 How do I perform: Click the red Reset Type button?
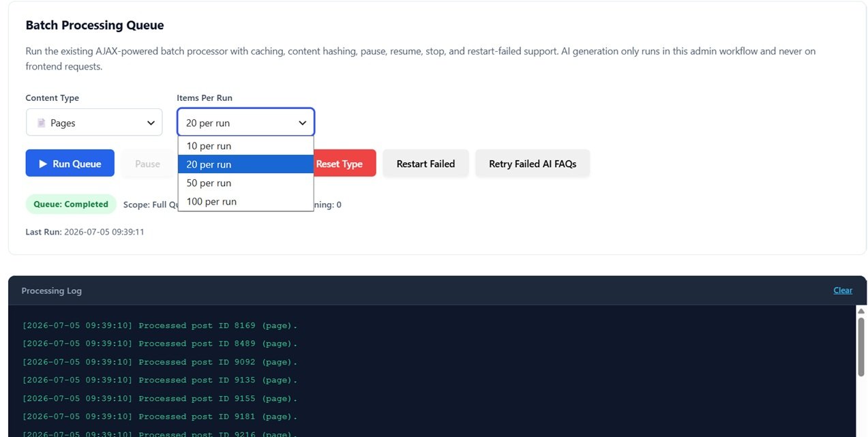click(344, 164)
